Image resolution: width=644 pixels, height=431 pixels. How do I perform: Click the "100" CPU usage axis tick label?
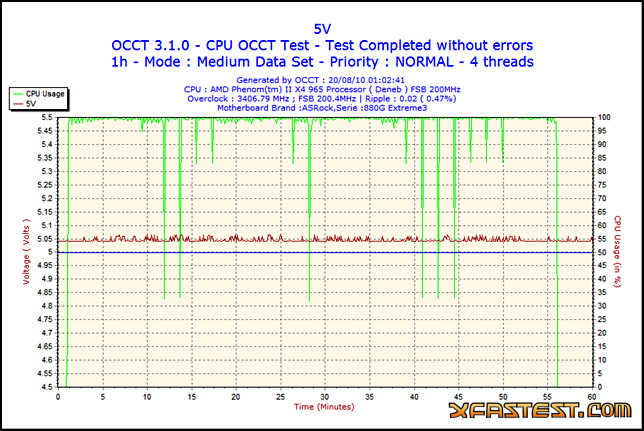click(x=604, y=118)
